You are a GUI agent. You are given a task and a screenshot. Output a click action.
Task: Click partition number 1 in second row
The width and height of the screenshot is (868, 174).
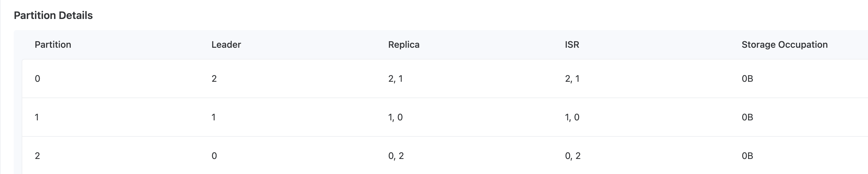(x=37, y=117)
